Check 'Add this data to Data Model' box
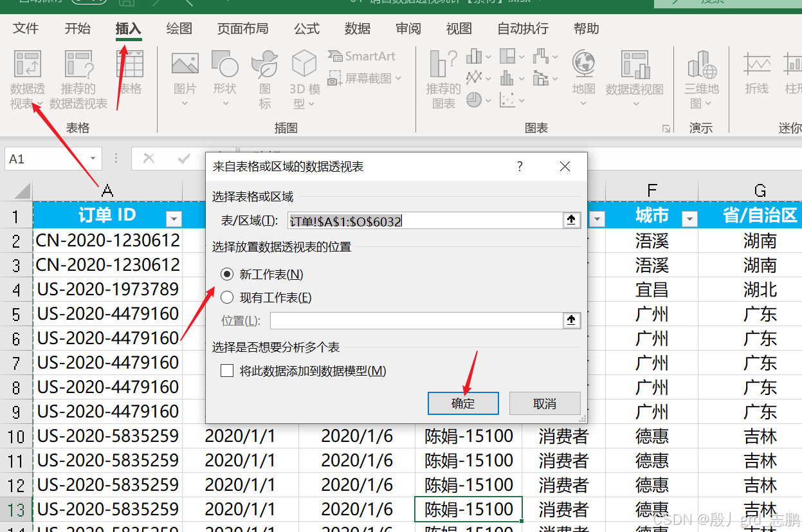The width and height of the screenshot is (802, 532). 226,371
